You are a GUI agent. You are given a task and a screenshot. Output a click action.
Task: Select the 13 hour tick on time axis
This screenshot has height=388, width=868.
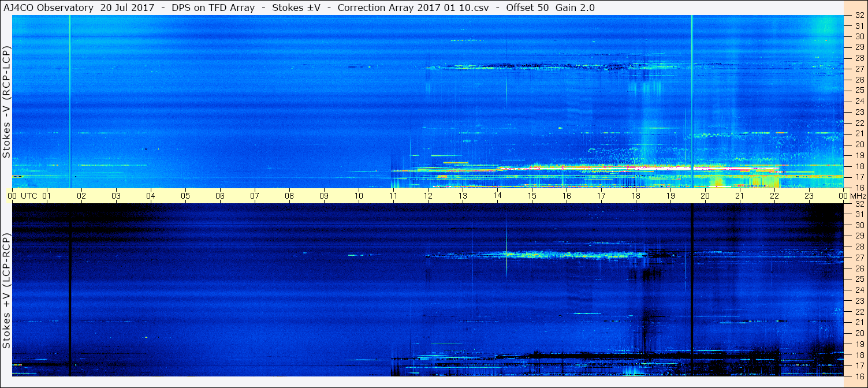coord(463,196)
